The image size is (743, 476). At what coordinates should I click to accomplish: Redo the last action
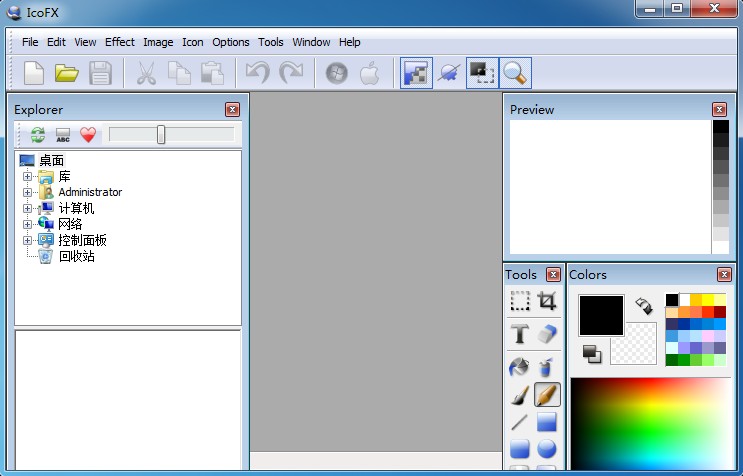coord(290,73)
